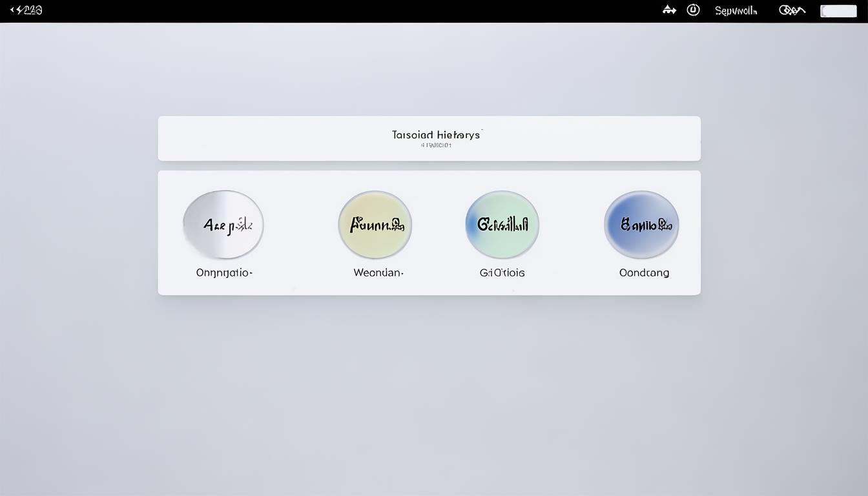Toggle the white pill indicator in top bar
This screenshot has width=868, height=496.
coord(838,10)
